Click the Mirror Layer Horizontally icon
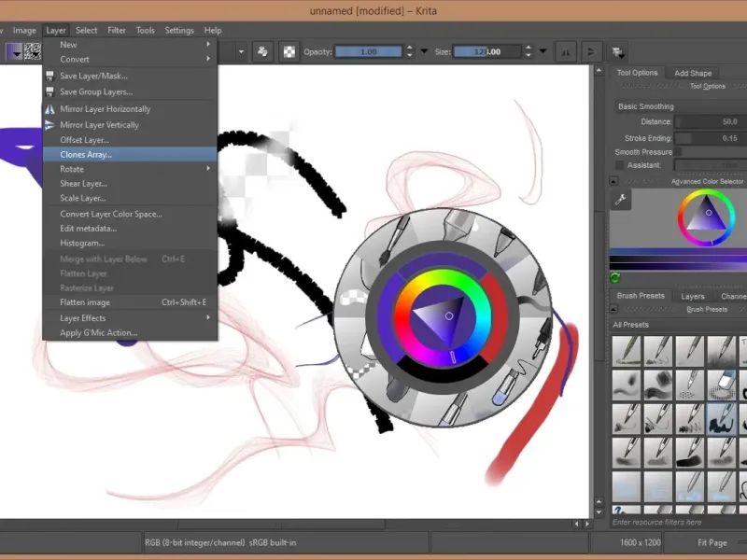Viewport: 747px width, 560px height. pyautogui.click(x=50, y=109)
